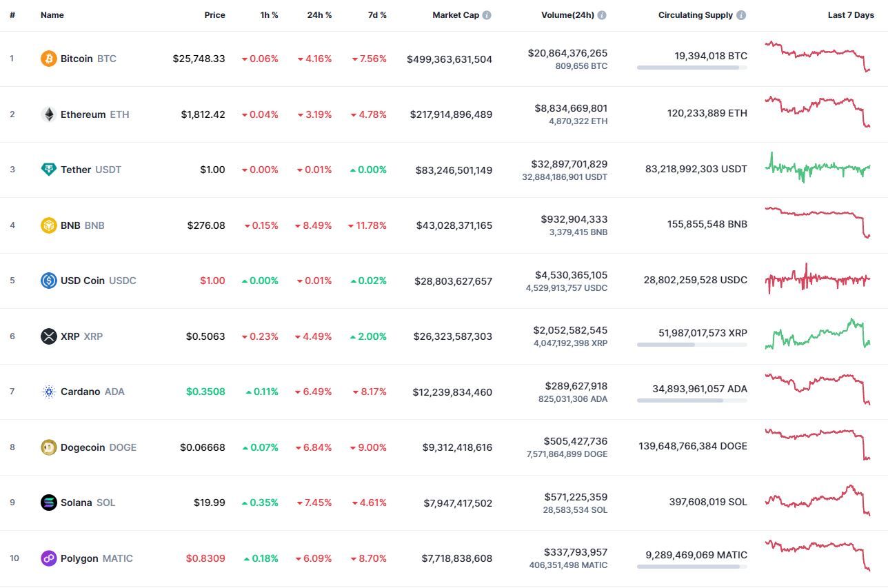
Task: Click the Volume(24h) info icon
Action: 602,15
